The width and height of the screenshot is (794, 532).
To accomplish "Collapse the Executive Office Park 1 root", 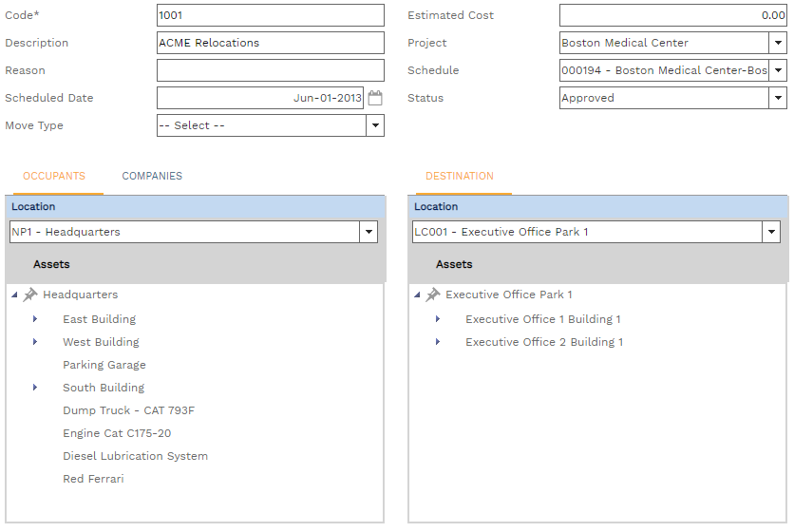I will coord(417,295).
